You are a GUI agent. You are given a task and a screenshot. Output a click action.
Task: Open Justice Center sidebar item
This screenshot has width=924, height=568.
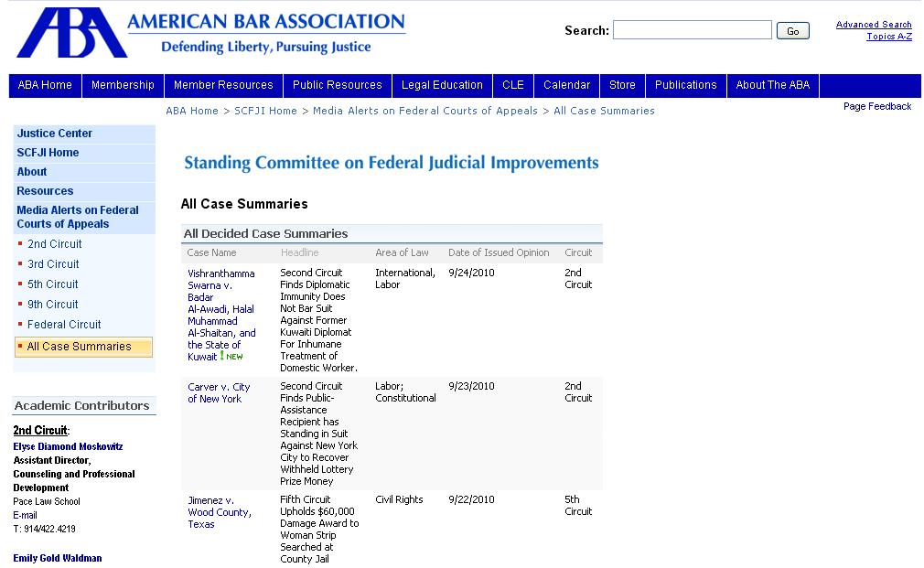point(55,134)
